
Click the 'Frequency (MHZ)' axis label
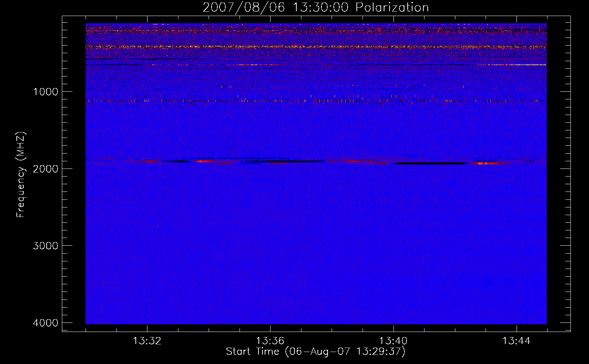point(21,174)
